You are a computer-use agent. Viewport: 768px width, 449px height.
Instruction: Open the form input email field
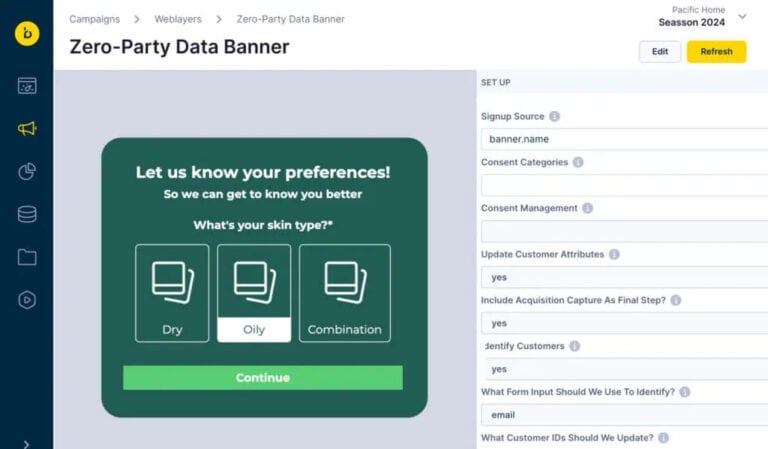(x=624, y=415)
